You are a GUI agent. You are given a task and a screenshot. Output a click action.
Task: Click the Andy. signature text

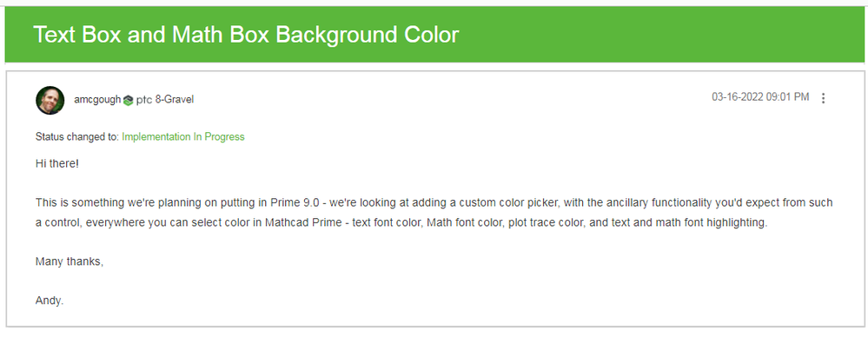[x=50, y=301]
